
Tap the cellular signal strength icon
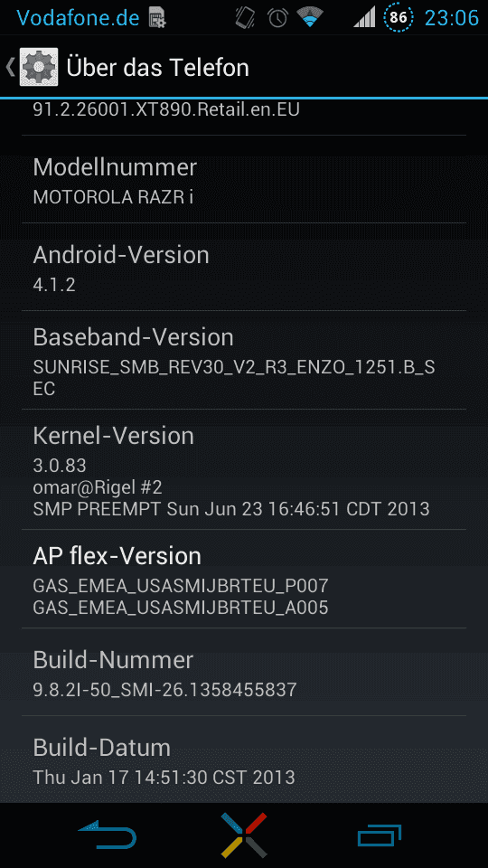pyautogui.click(x=364, y=18)
